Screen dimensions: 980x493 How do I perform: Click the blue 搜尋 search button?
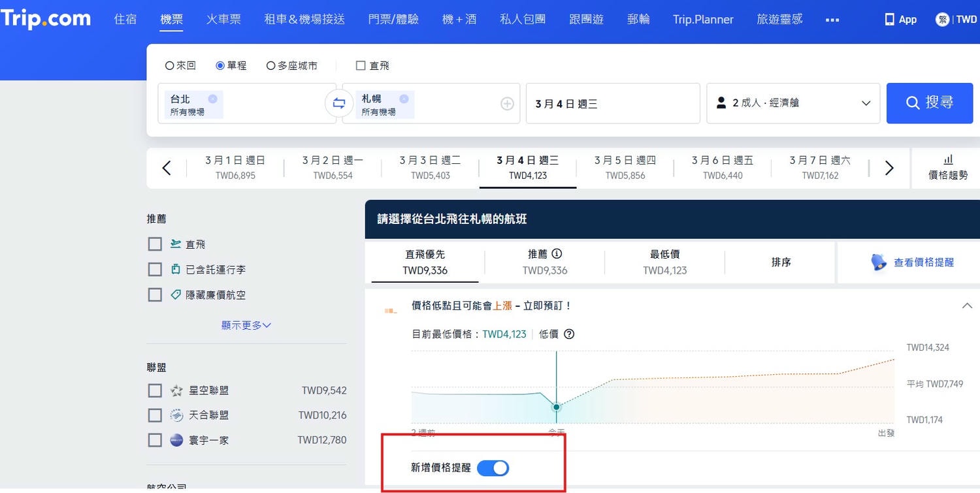930,103
